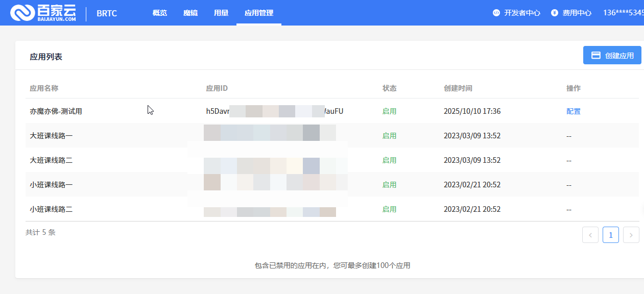Select the 大班课线路一 row
The image size is (644, 294).
51,136
